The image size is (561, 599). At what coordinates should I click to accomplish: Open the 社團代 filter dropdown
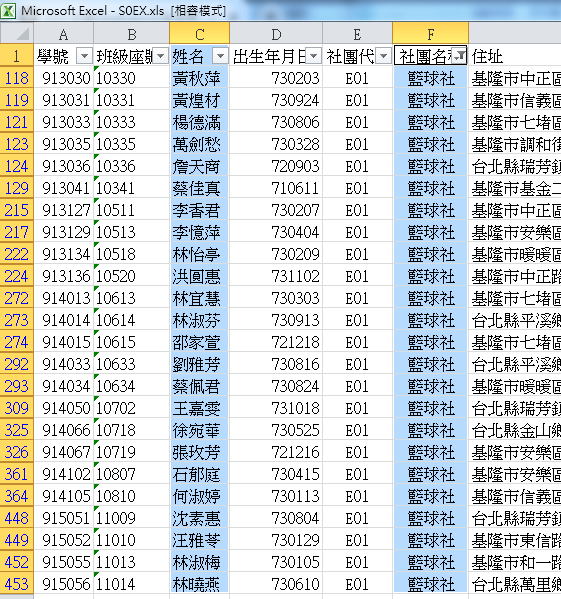click(383, 57)
